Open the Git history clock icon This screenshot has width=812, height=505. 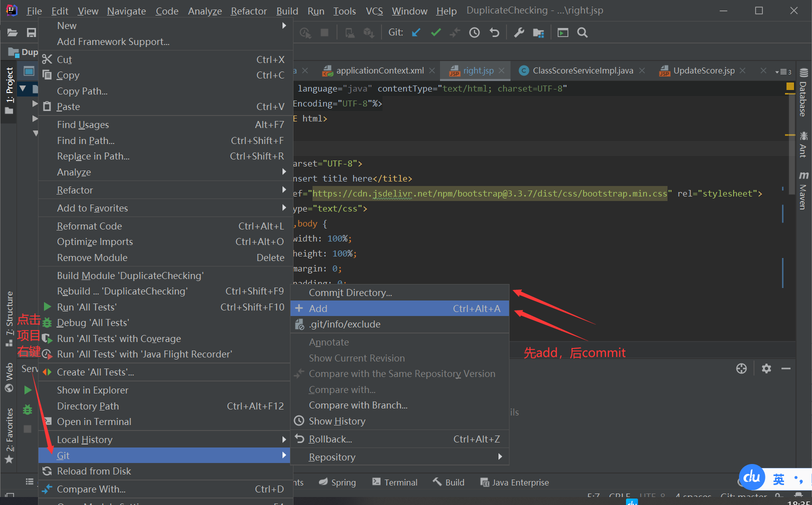(x=474, y=32)
